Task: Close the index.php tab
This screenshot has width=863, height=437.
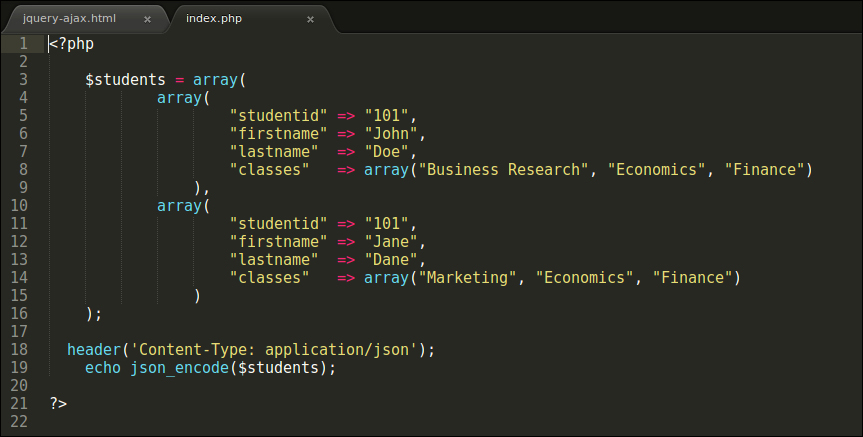Action: pyautogui.click(x=310, y=19)
